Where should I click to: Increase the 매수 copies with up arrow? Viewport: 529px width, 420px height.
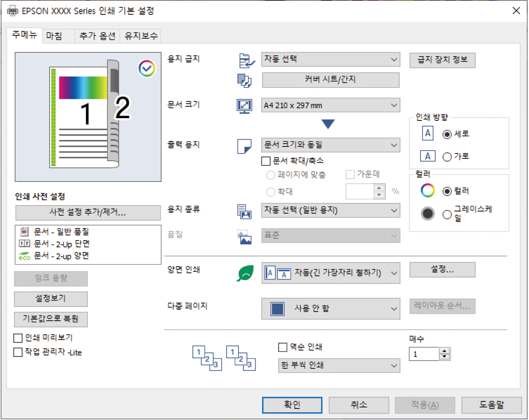445,351
